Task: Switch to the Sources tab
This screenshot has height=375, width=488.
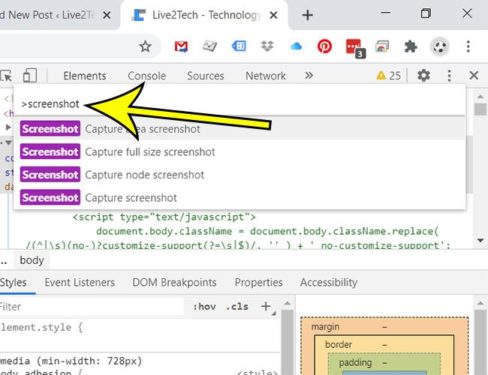Action: (x=205, y=76)
